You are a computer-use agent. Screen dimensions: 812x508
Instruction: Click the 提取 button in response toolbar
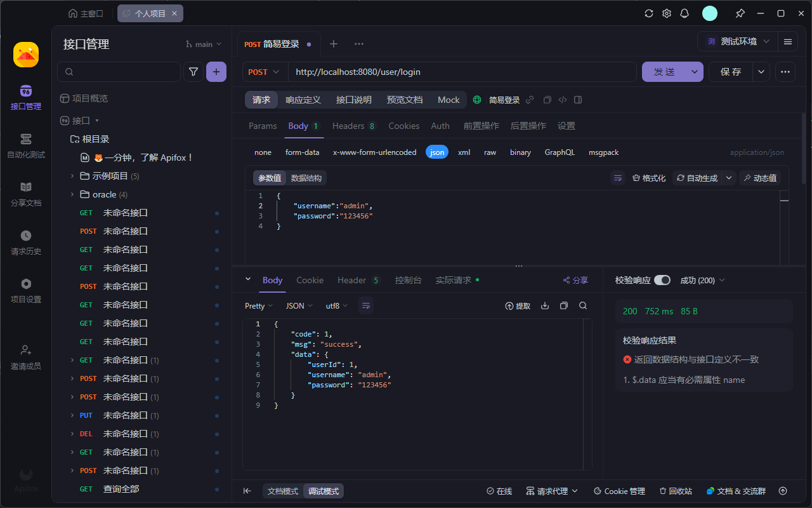click(518, 306)
